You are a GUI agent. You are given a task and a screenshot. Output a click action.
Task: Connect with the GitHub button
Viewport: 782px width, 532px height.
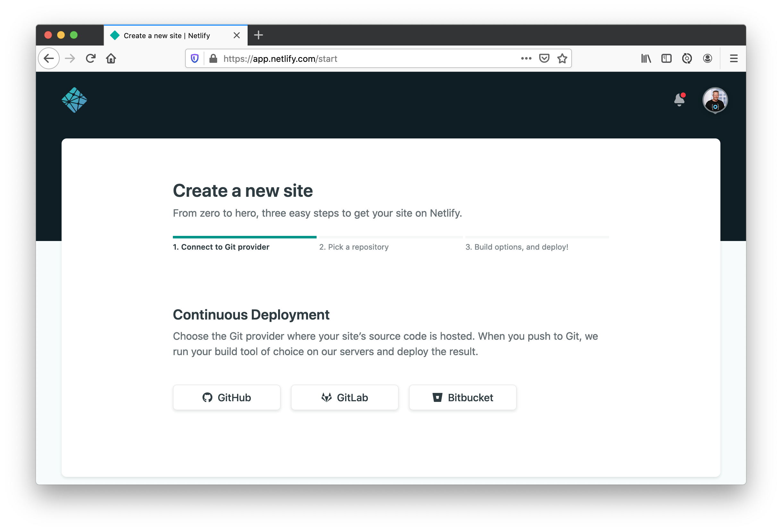(x=226, y=397)
